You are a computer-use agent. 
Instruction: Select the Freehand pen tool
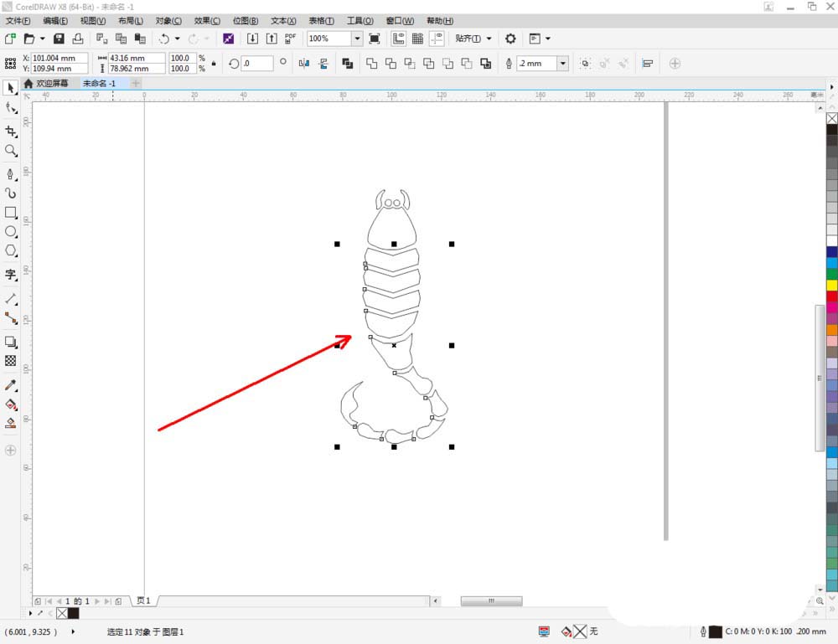click(10, 174)
